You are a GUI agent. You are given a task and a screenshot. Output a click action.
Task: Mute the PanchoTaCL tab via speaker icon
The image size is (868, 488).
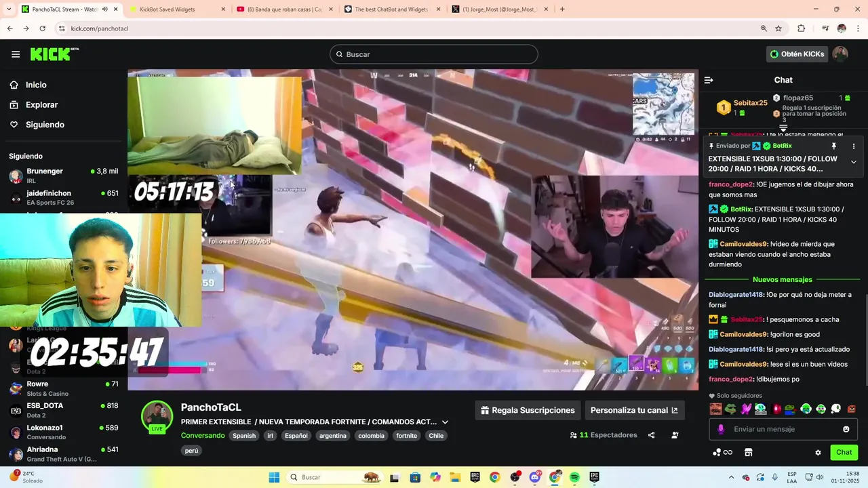pyautogui.click(x=105, y=9)
